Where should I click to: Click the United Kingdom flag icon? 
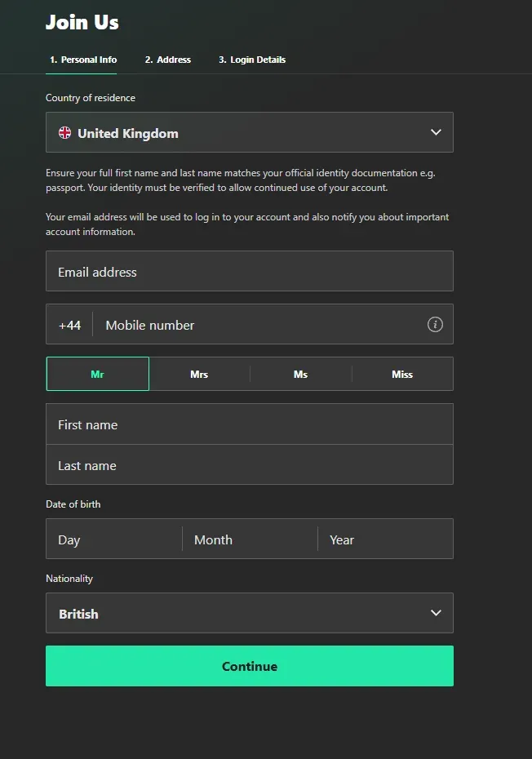[x=65, y=133]
